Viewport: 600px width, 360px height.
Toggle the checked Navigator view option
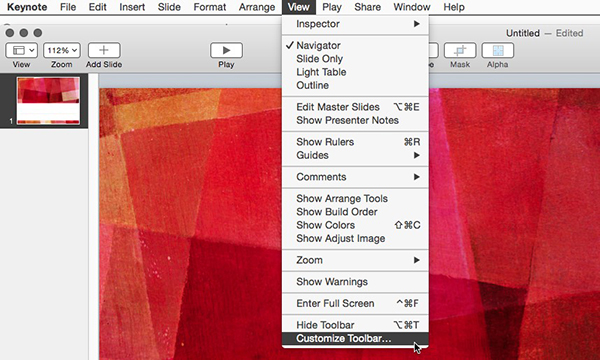click(x=355, y=46)
